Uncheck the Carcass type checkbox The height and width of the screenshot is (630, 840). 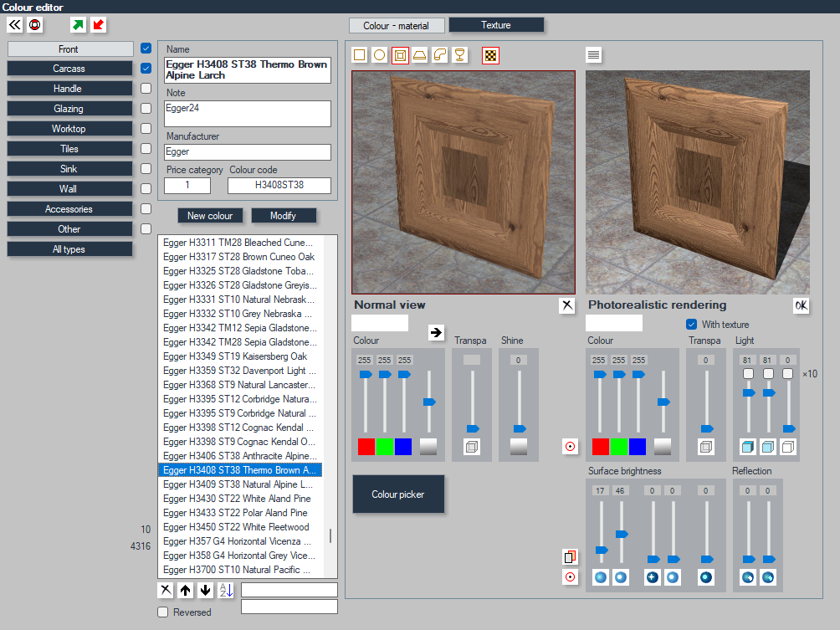[146, 68]
